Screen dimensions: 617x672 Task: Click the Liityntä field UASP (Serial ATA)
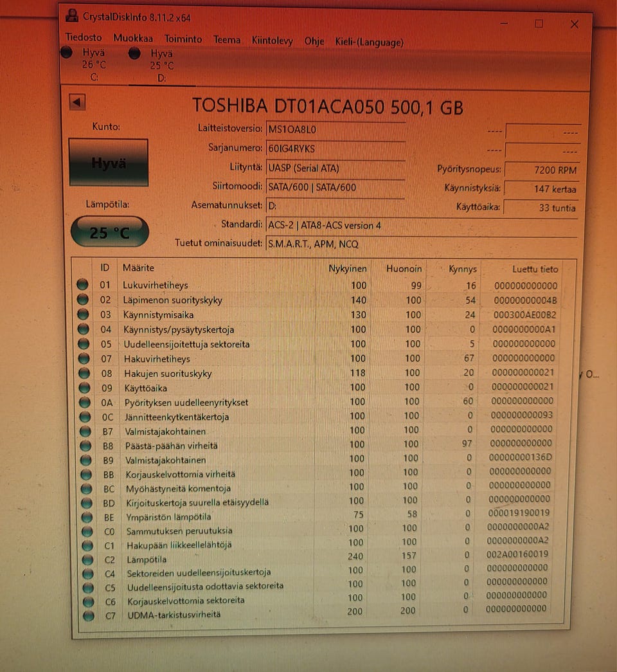pyautogui.click(x=335, y=168)
